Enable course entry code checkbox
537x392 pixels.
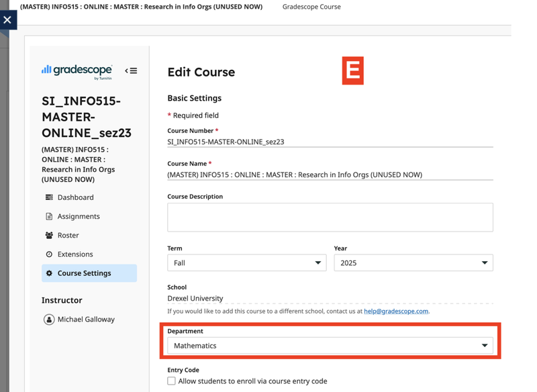(x=172, y=381)
